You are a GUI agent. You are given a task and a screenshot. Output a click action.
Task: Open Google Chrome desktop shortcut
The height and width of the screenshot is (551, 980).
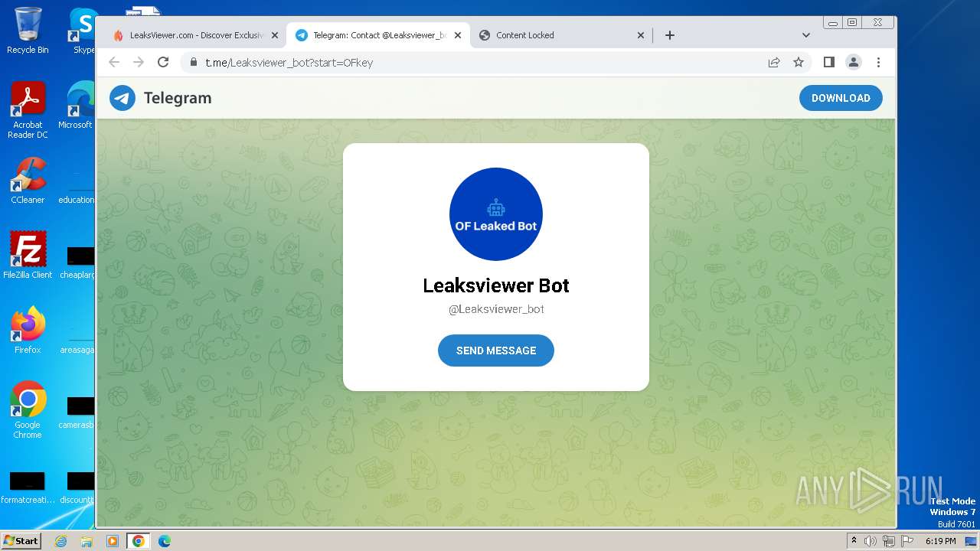pos(28,409)
